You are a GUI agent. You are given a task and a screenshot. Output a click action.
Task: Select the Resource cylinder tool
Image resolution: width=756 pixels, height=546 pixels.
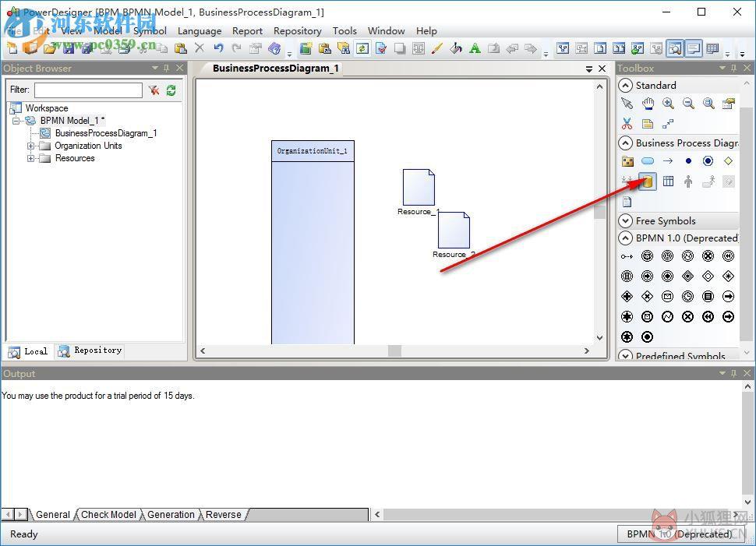(648, 181)
